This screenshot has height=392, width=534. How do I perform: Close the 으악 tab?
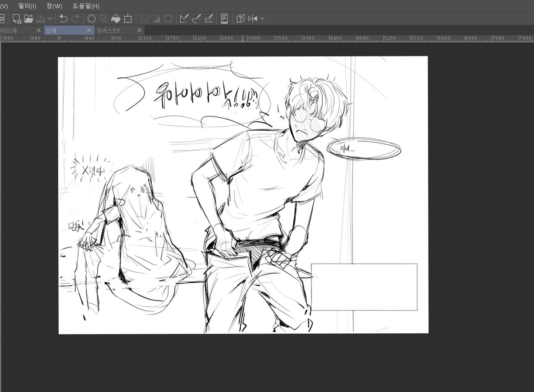[89, 30]
